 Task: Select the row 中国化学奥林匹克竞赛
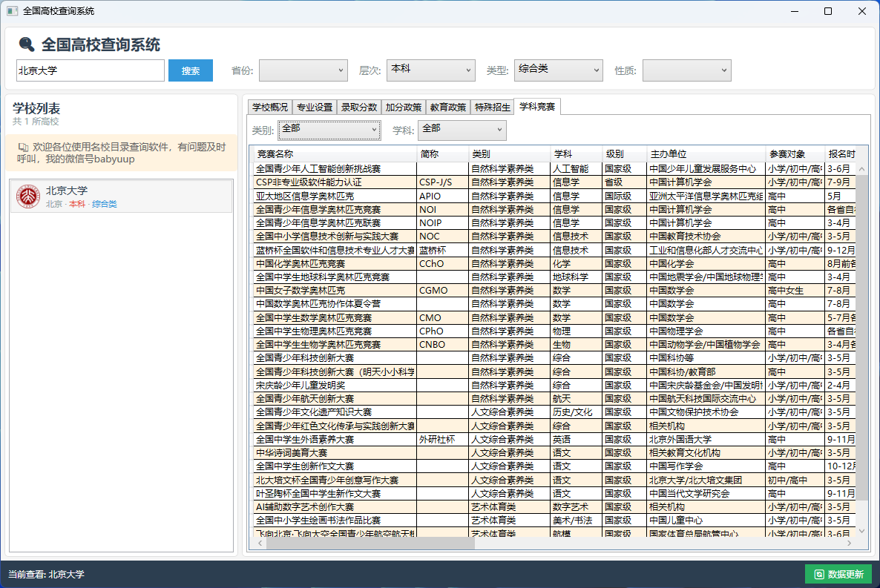(x=554, y=264)
